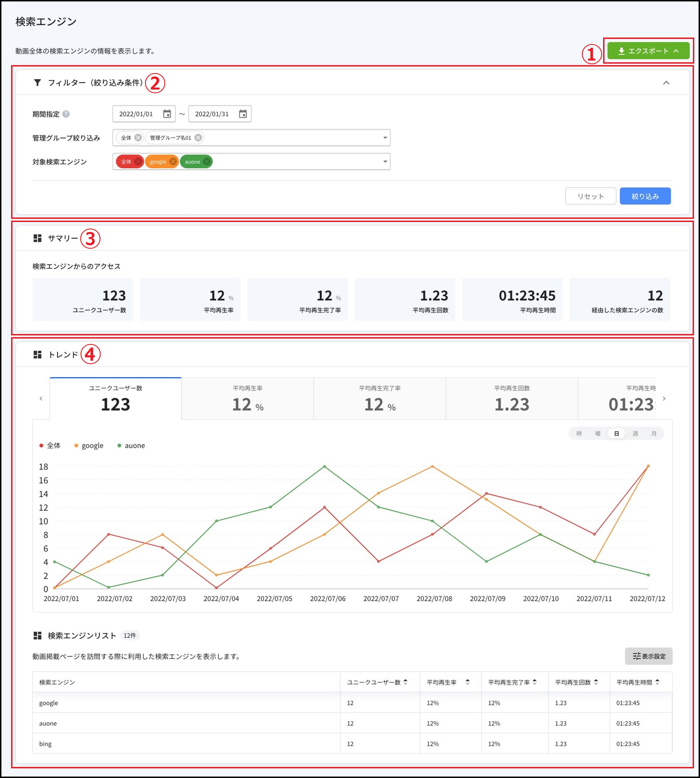Image resolution: width=700 pixels, height=778 pixels.
Task: Open the 対象検索エンジン dropdown arrow
Action: pos(385,161)
